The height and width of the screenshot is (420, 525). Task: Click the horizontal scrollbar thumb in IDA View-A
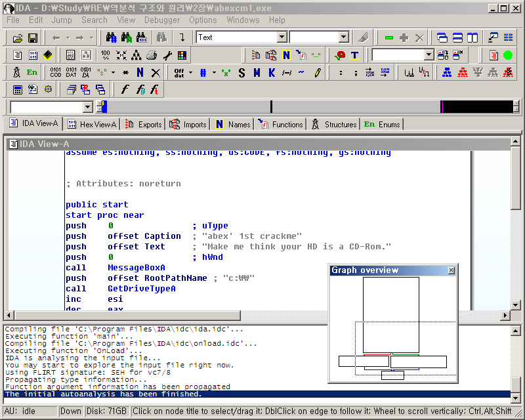click(127, 315)
